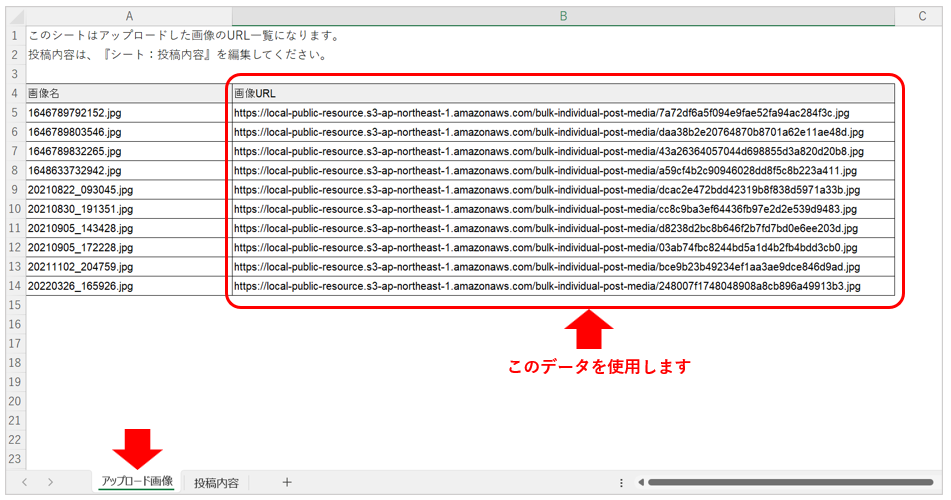Select column B header
Image resolution: width=951 pixels, height=500 pixels.
click(563, 16)
